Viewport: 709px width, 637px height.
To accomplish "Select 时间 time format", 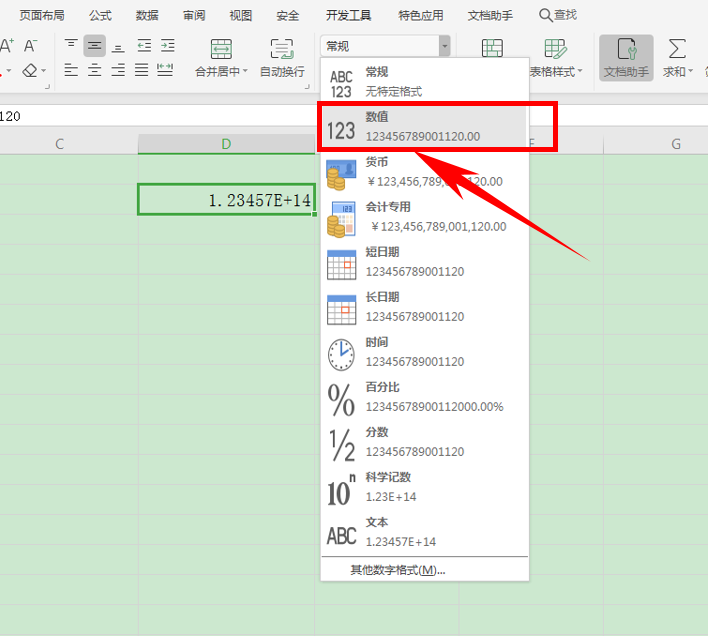I will point(425,353).
